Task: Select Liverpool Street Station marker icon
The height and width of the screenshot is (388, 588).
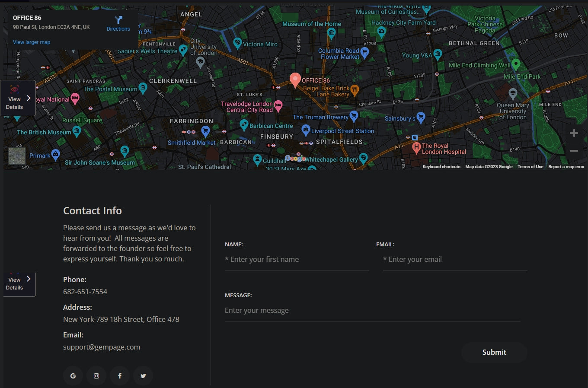Action: [306, 130]
